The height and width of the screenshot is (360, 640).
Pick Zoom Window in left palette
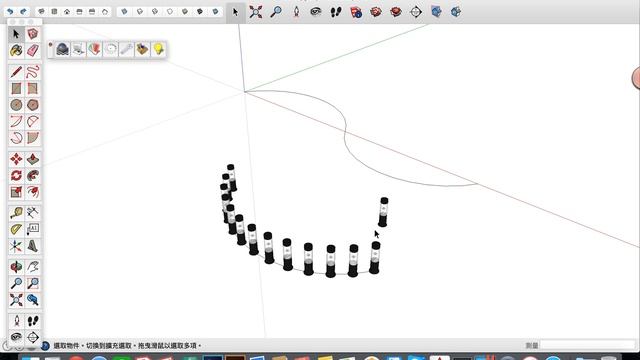(33, 283)
